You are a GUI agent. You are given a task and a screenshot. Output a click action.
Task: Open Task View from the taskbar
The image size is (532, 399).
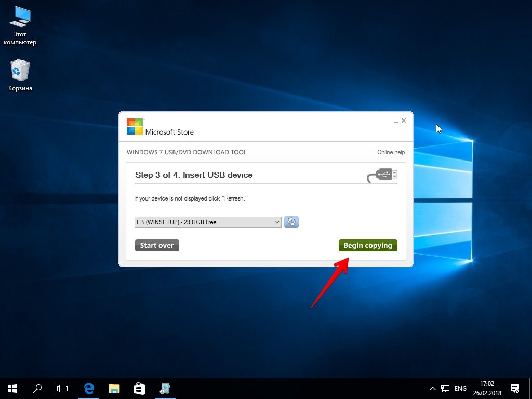pos(62,389)
